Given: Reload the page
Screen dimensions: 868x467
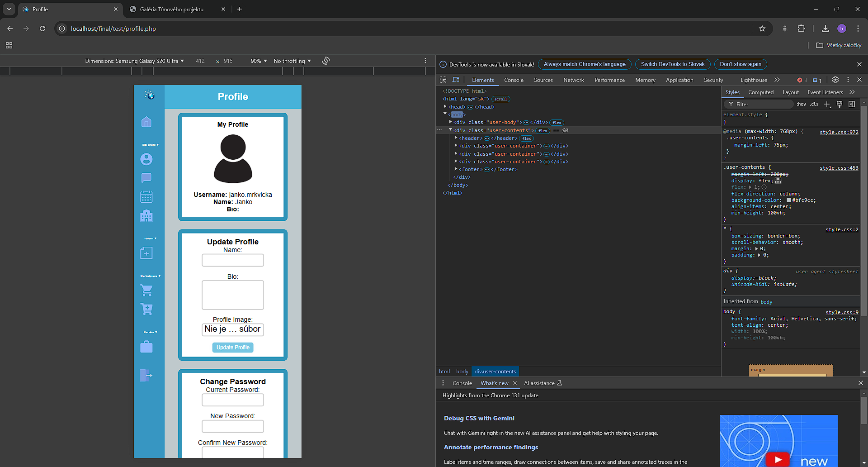Looking at the screenshot, I should (42, 29).
